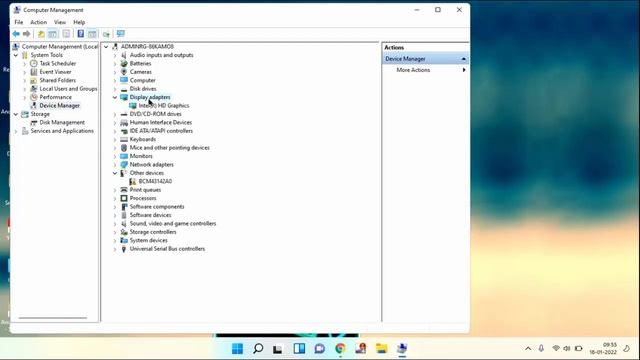Collapse the Other devices category
The image size is (640, 360).
115,173
